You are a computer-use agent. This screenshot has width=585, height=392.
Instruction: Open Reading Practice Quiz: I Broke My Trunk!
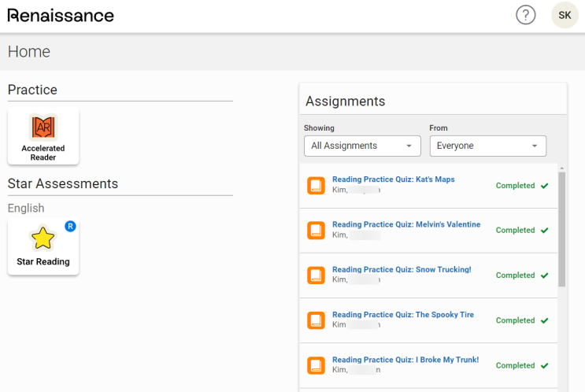tap(405, 360)
